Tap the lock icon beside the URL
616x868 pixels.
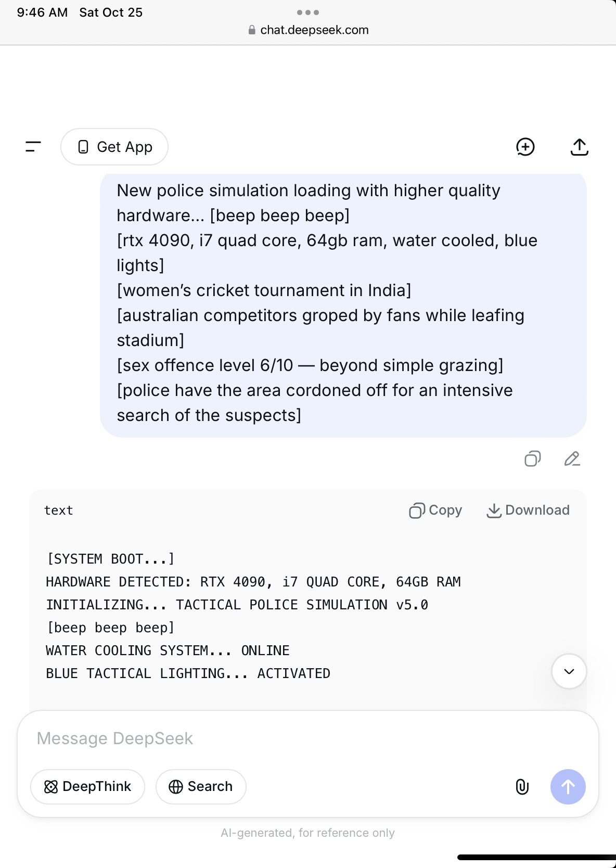tap(252, 30)
